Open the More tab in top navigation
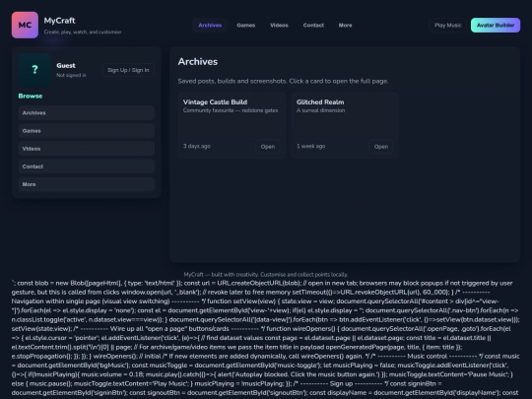This screenshot has height=399, width=532. [345, 25]
